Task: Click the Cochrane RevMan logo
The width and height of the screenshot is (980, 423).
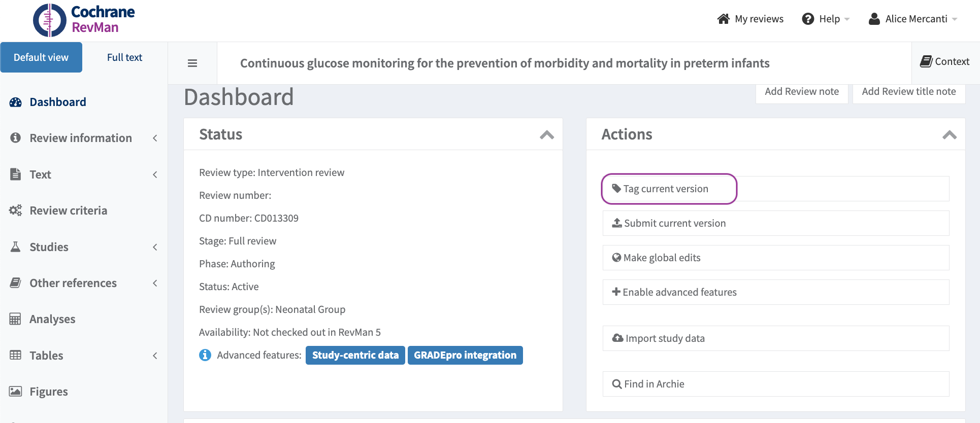Action: click(84, 20)
